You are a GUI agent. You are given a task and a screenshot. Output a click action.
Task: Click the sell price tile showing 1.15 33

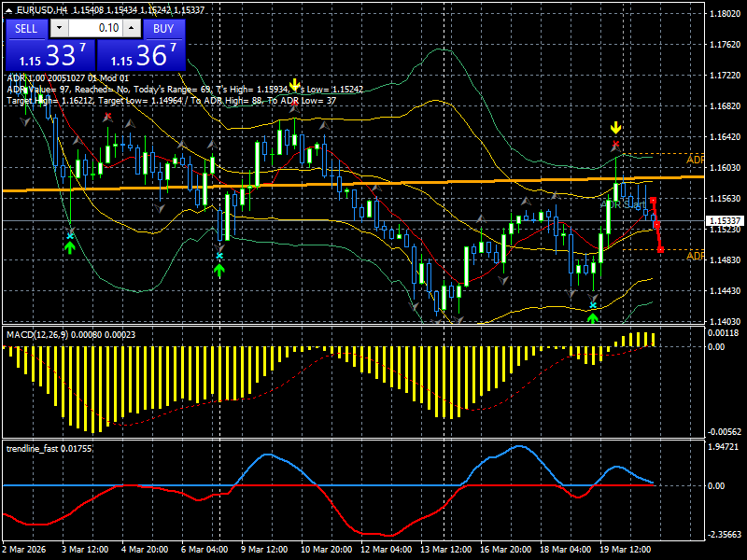tap(50, 55)
